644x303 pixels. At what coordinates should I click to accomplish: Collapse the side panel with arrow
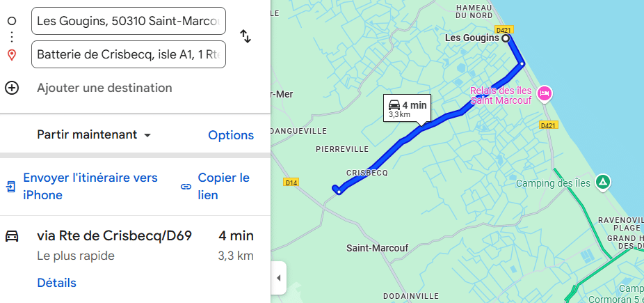(278, 278)
